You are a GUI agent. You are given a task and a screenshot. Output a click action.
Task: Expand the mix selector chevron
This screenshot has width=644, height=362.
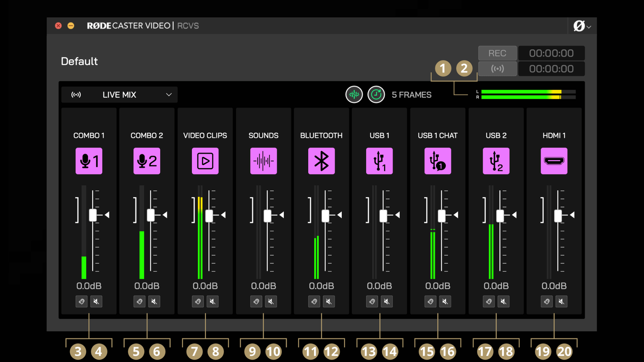pos(169,95)
